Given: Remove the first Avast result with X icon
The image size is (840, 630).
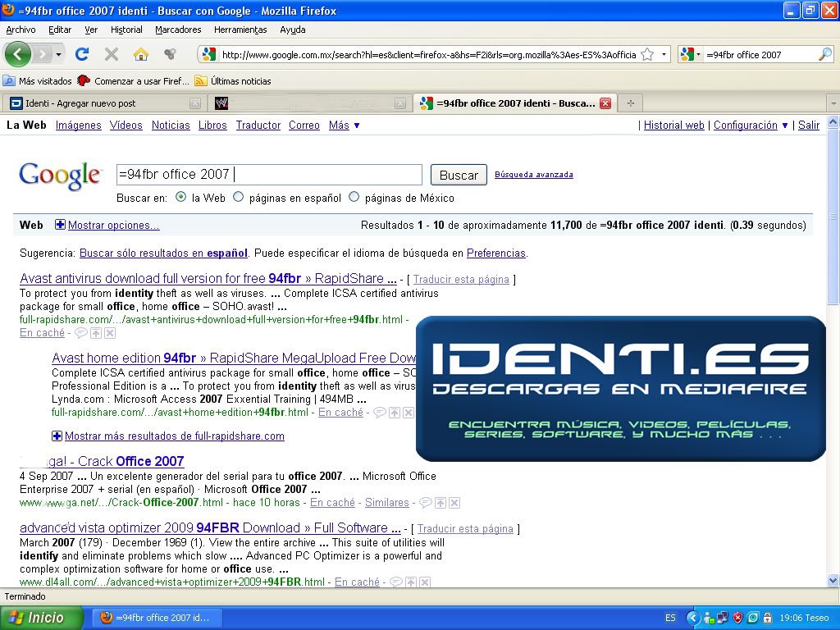Looking at the screenshot, I should [110, 333].
